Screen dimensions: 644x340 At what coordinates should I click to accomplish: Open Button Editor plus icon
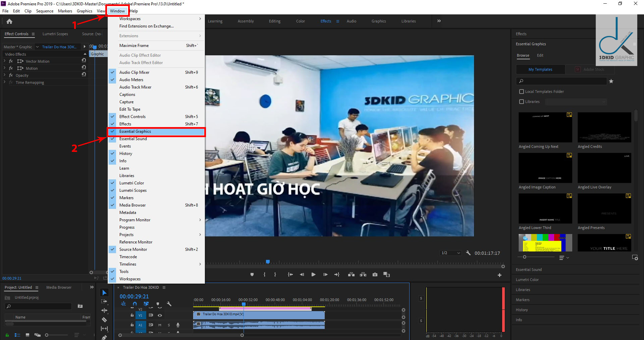pyautogui.click(x=499, y=275)
